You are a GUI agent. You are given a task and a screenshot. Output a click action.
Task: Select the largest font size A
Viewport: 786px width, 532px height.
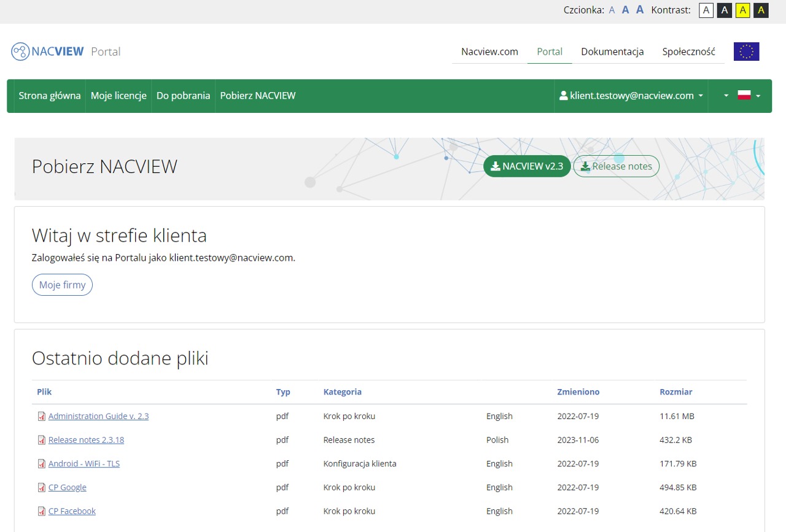[x=639, y=10]
